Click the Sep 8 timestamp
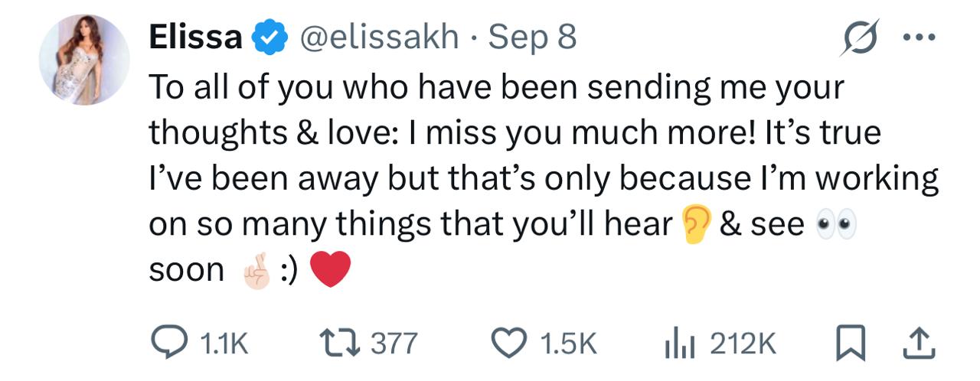This screenshot has width=980, height=381. 532,37
